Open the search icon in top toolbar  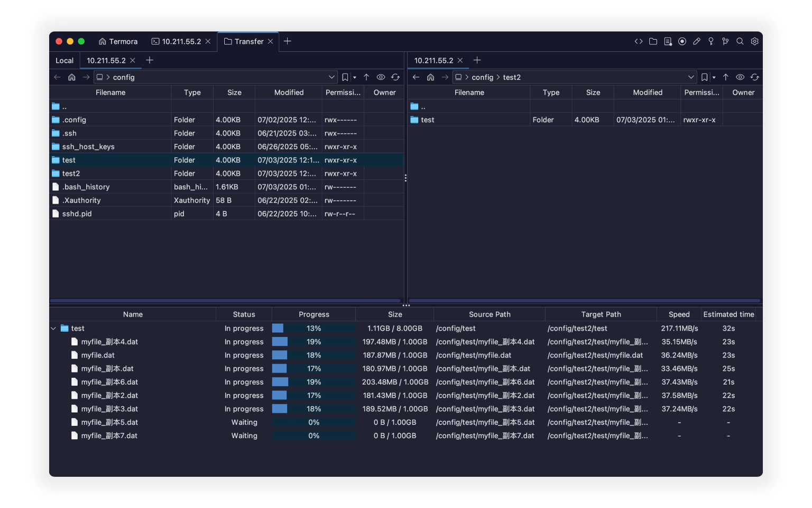[740, 41]
